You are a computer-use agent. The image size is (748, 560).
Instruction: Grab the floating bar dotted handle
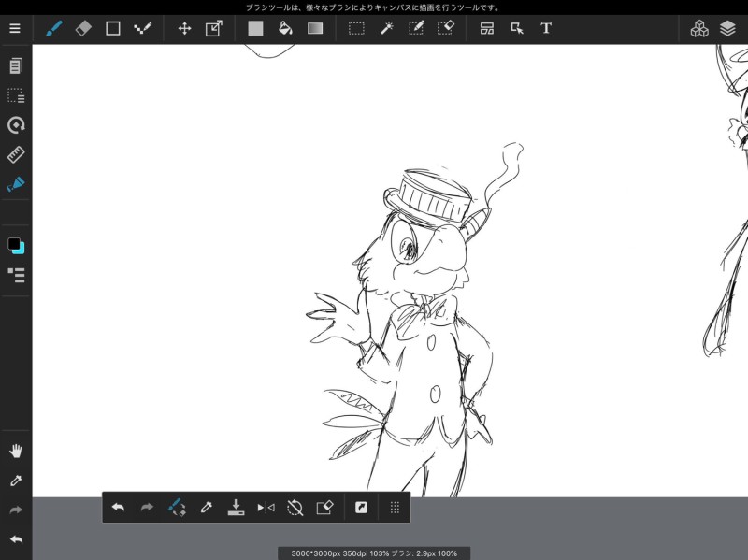[x=395, y=508]
